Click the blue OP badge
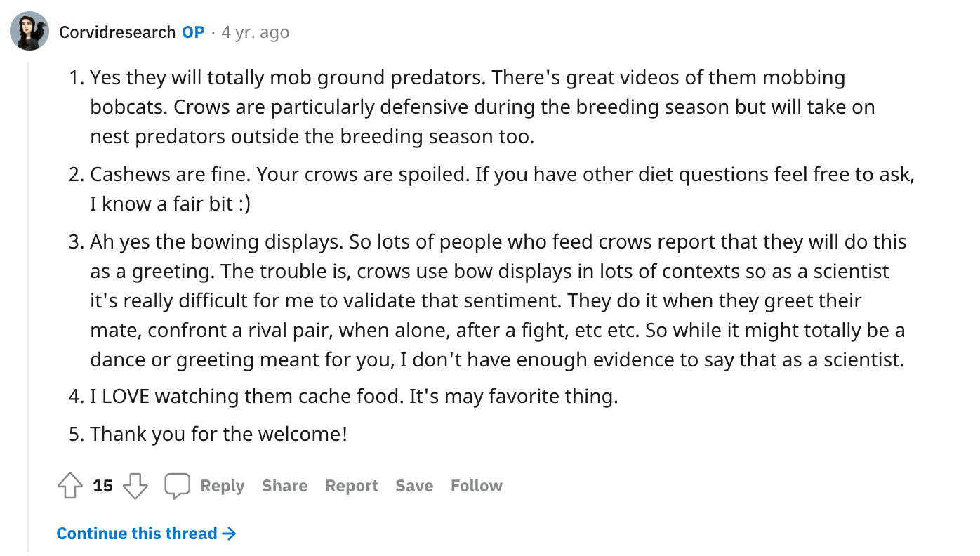The width and height of the screenshot is (980, 556). coord(193,32)
